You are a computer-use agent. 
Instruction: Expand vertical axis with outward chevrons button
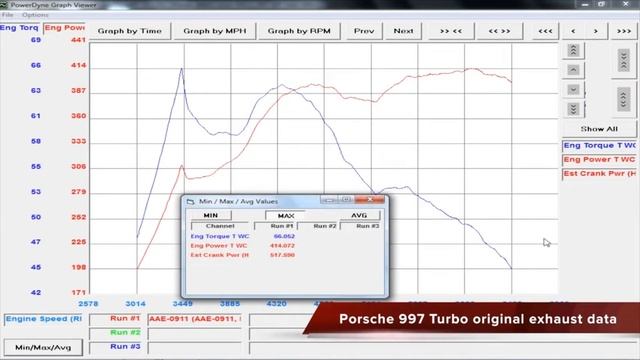pos(624,100)
